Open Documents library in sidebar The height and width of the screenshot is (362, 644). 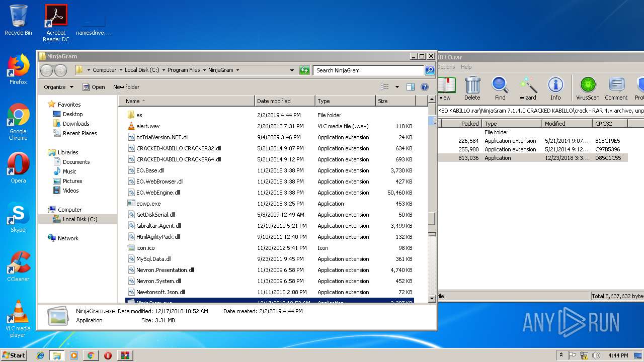pos(76,162)
